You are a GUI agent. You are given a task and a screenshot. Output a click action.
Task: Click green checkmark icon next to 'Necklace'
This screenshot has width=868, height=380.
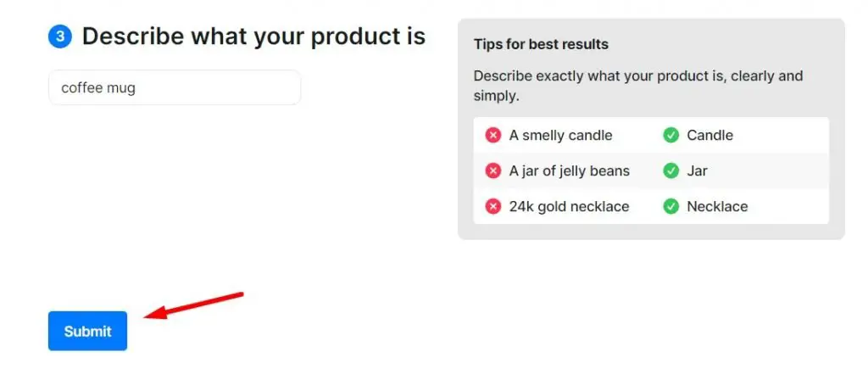(x=671, y=207)
